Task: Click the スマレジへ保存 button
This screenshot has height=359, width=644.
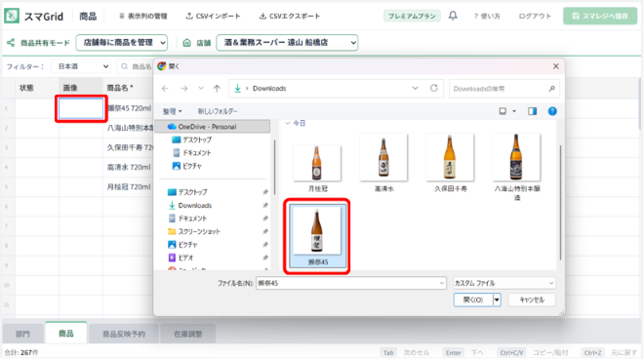Action: 600,16
